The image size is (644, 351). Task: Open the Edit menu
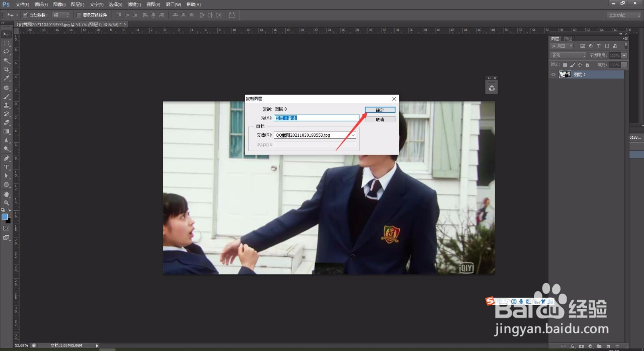pyautogui.click(x=41, y=4)
